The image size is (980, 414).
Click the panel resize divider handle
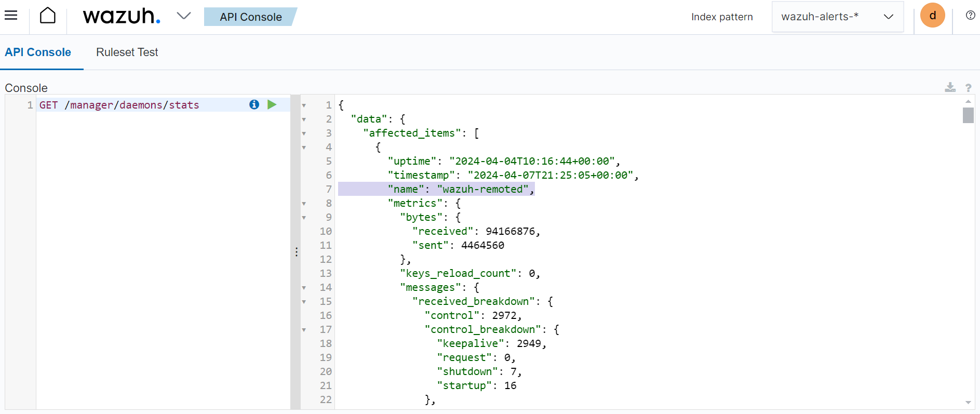(x=296, y=252)
